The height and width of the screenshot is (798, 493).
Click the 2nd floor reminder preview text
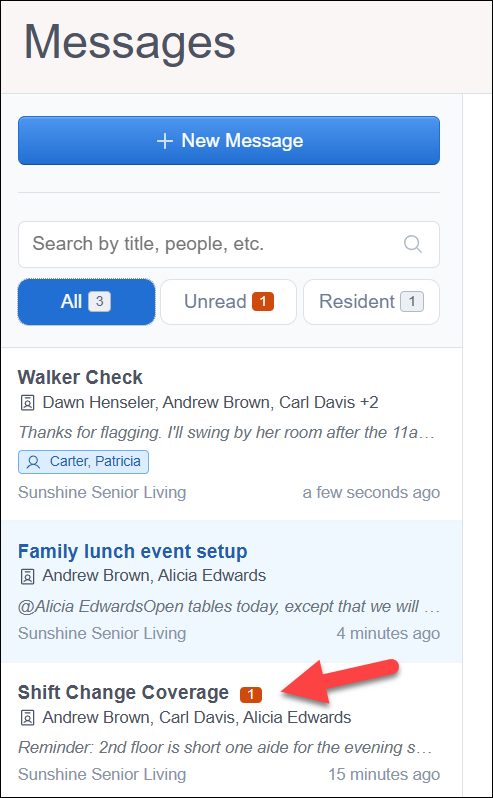click(x=225, y=748)
